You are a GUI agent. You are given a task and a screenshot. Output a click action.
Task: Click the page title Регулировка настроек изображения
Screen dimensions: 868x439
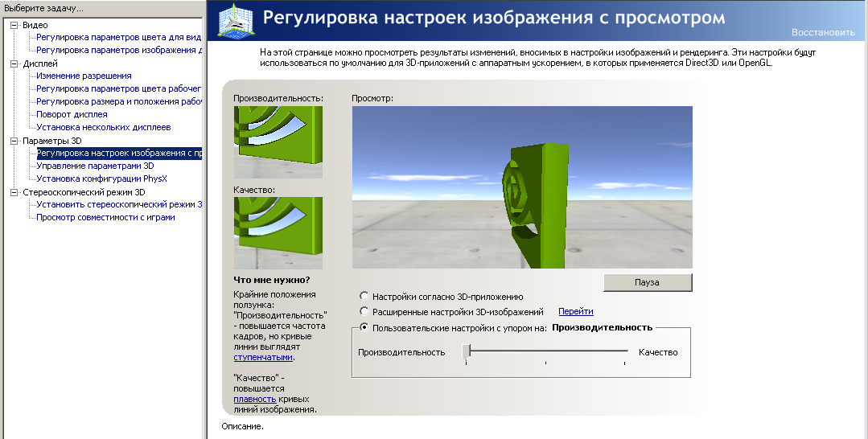point(494,17)
